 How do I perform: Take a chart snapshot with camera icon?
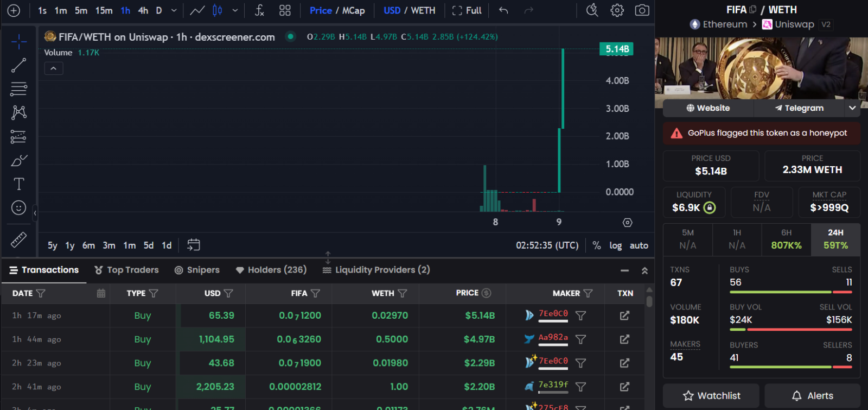pyautogui.click(x=642, y=10)
